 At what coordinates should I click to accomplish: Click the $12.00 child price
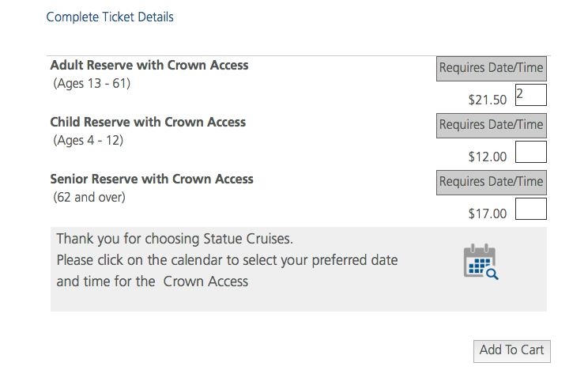coord(488,157)
